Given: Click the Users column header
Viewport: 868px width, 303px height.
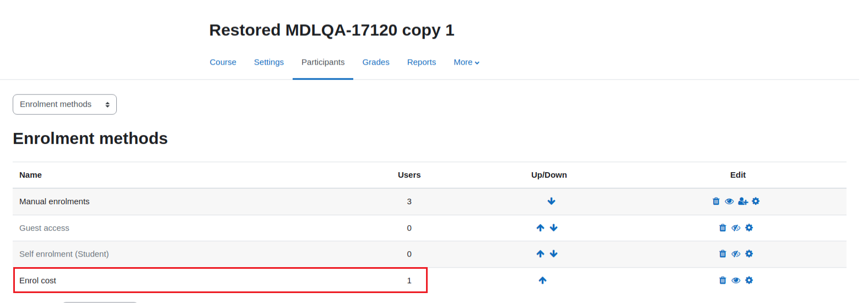Looking at the screenshot, I should pos(409,175).
